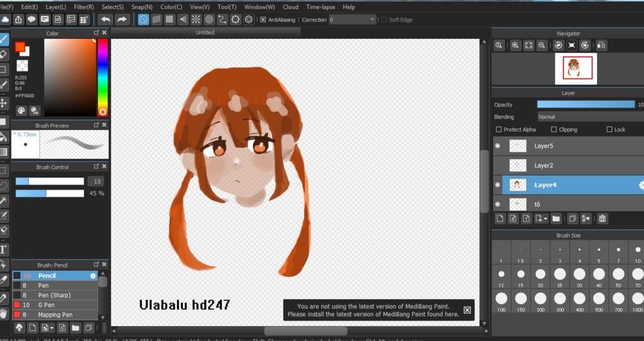Open the add-layer dropdown arrow in Layer panel
This screenshot has width=644, height=341.
(545, 219)
